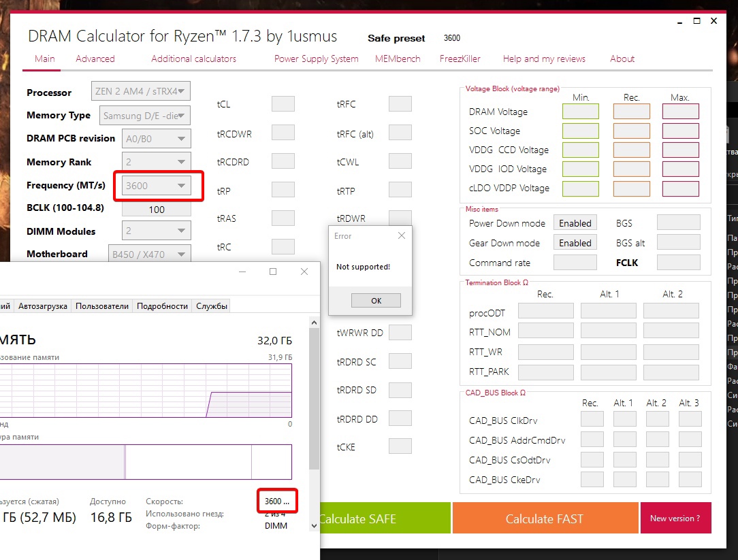The image size is (738, 560).
Task: Click DRAM Voltage Max. field
Action: [x=681, y=112]
